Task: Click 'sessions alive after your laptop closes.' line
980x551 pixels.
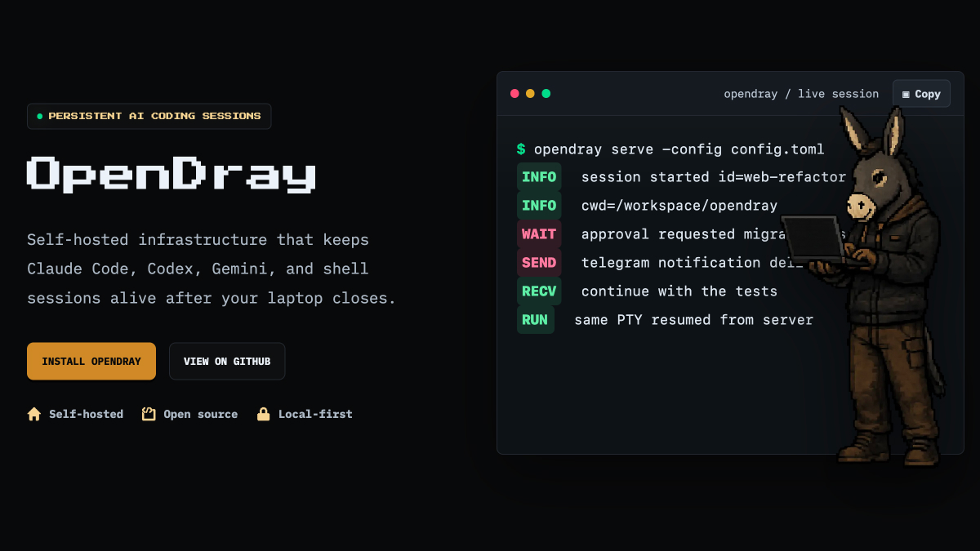Action: pos(212,298)
